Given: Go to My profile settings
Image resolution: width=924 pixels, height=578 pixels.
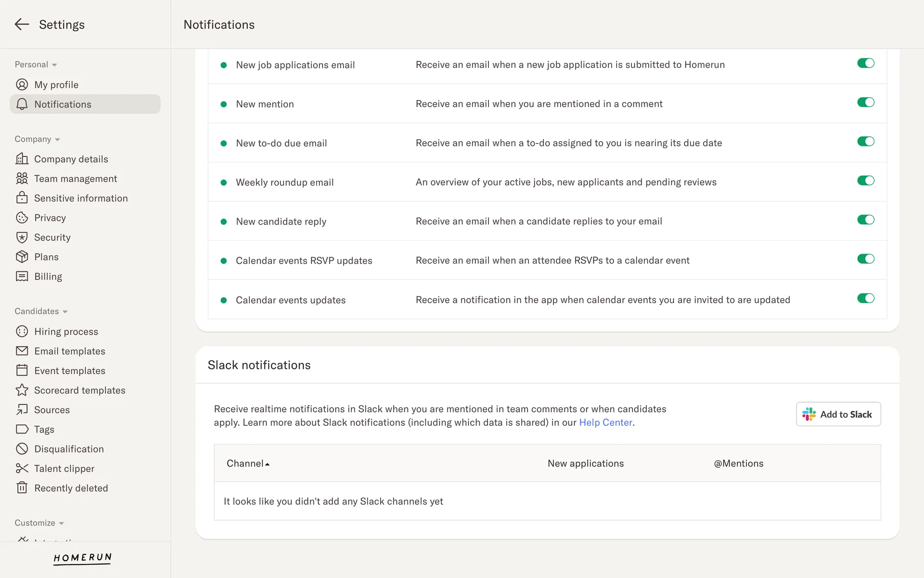Looking at the screenshot, I should point(56,85).
